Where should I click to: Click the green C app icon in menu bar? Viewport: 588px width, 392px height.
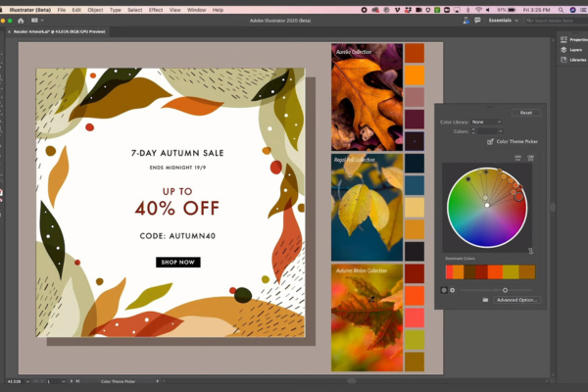point(437,10)
